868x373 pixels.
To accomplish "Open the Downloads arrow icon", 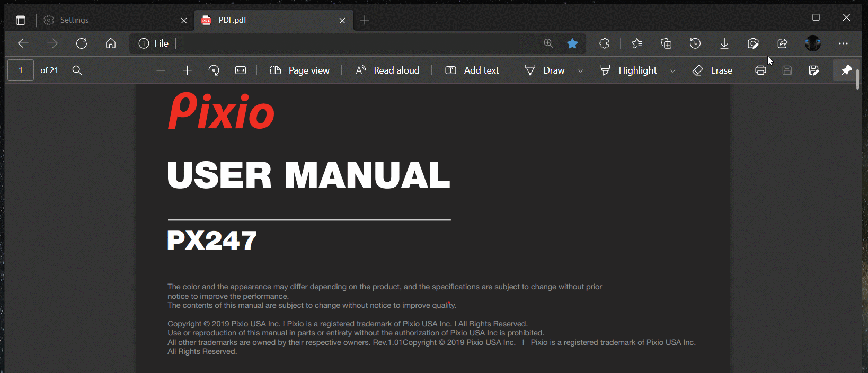I will click(724, 43).
